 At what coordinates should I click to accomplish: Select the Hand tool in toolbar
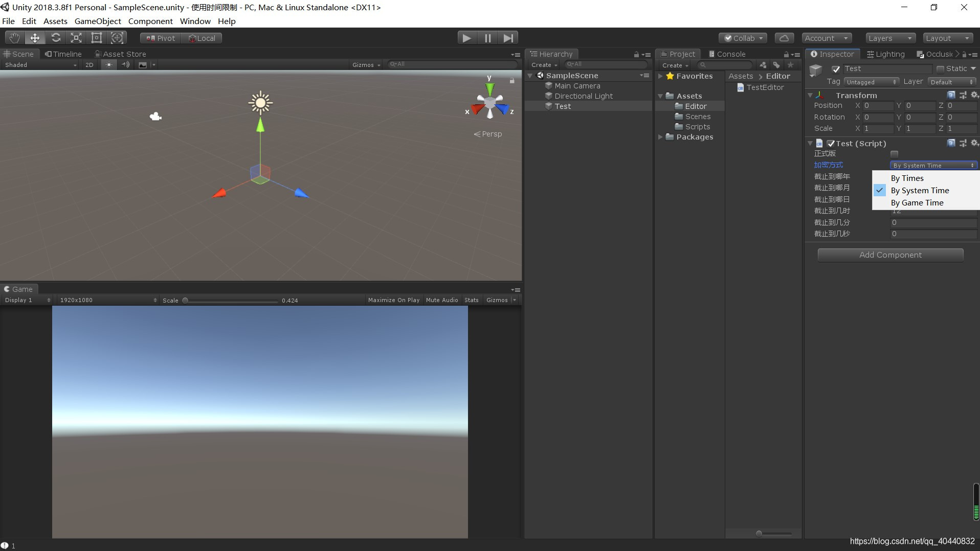point(14,38)
